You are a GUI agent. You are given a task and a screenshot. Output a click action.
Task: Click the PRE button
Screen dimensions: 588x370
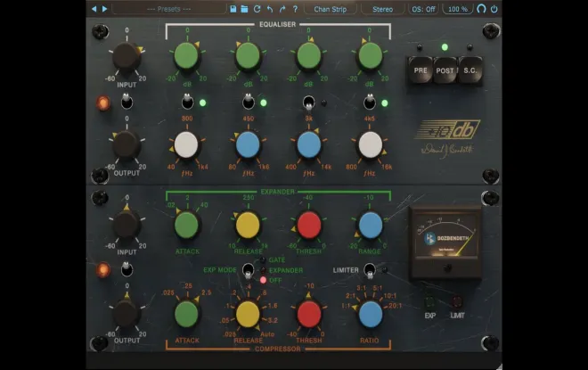(x=420, y=70)
